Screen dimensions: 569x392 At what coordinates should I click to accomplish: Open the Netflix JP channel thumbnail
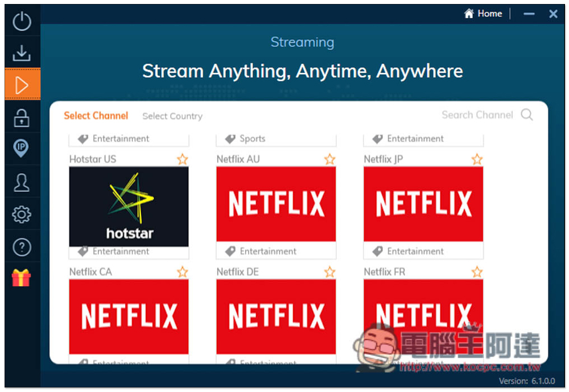(x=423, y=204)
